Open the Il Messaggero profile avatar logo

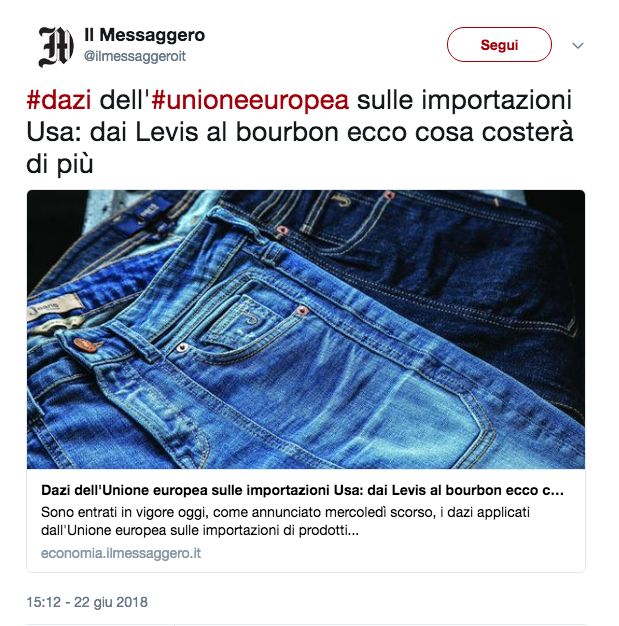tap(56, 46)
